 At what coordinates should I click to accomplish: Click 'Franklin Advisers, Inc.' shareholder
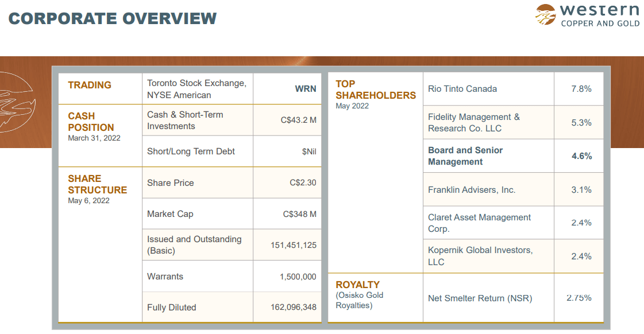472,190
